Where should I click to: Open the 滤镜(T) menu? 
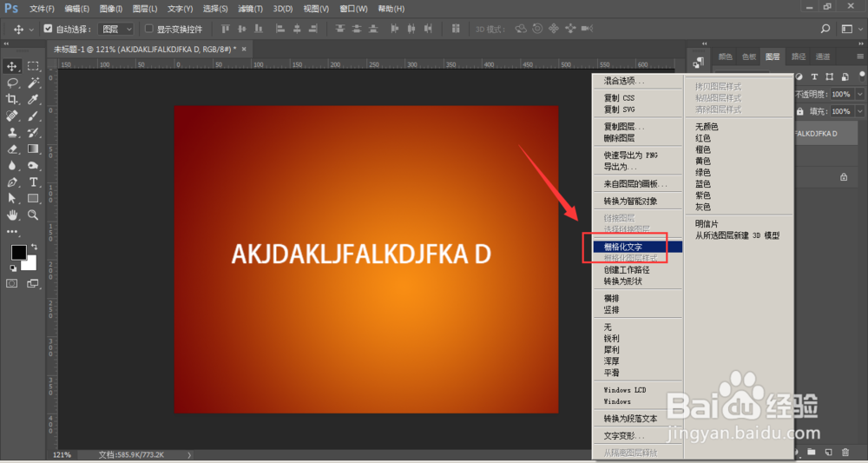click(x=250, y=9)
